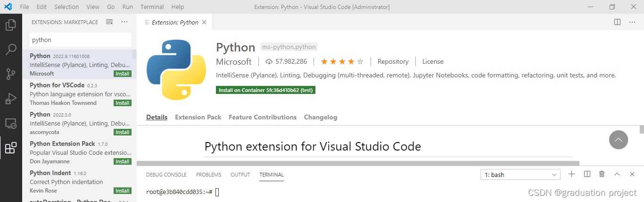Screen dimensions: 644x202
Task: Add a new terminal with plus icon
Action: (x=571, y=174)
